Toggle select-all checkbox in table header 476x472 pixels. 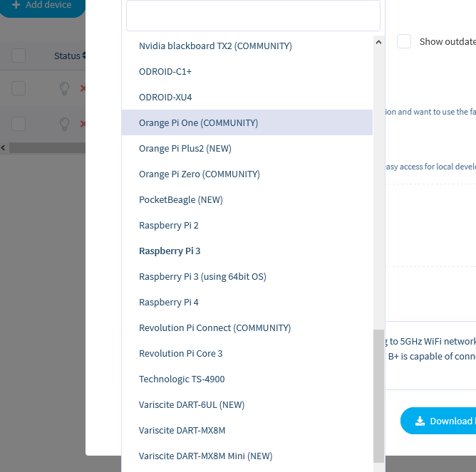[x=19, y=56]
